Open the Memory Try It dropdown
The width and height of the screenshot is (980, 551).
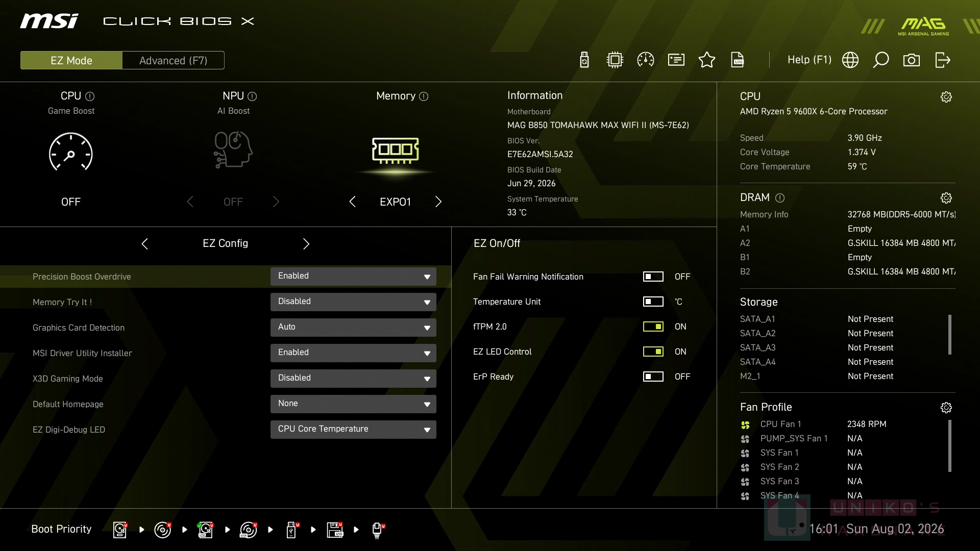click(x=353, y=302)
